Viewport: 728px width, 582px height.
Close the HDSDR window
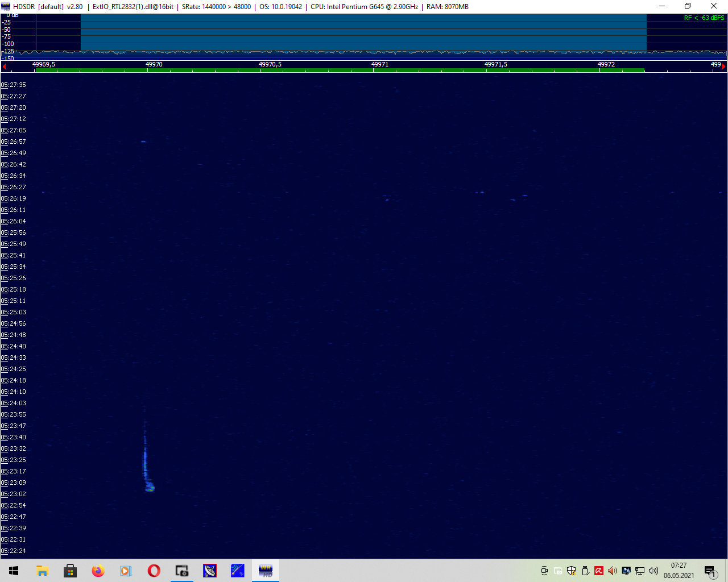click(714, 6)
